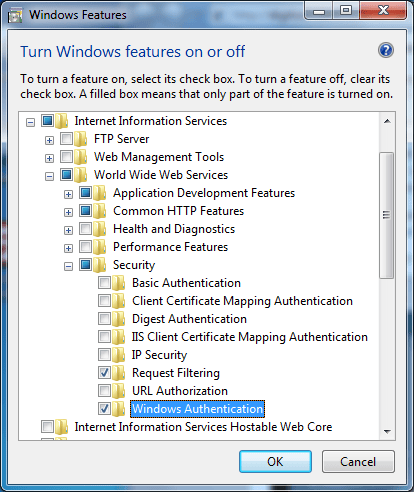Click the Windows Authentication folder icon
The image size is (414, 492).
coord(119,409)
